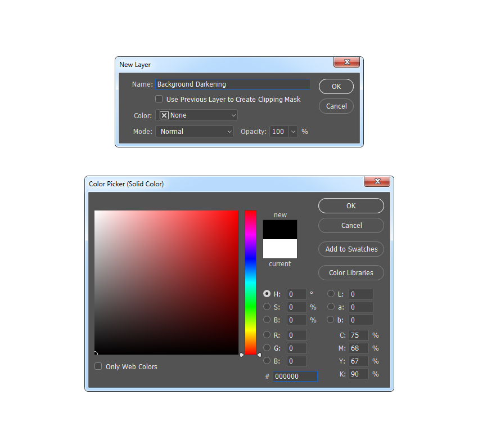Select the H hue radio button

267,294
